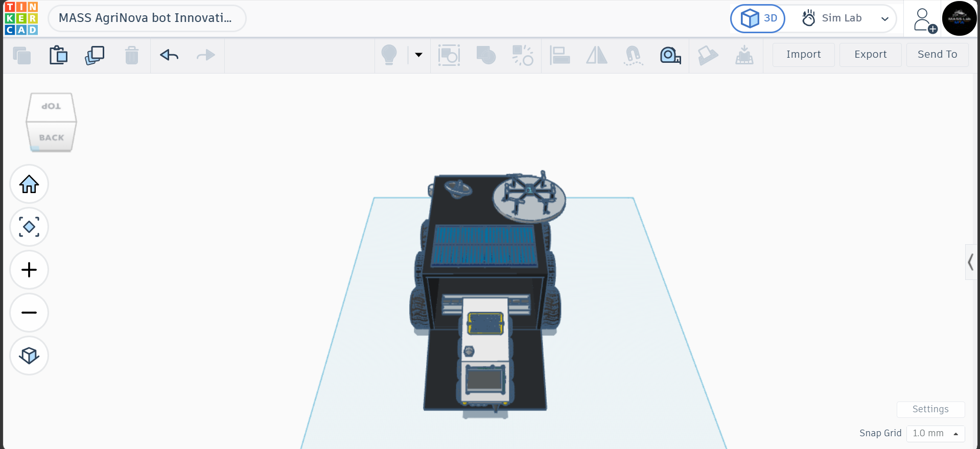Toggle perspective orthographic view cube icon

click(29, 356)
